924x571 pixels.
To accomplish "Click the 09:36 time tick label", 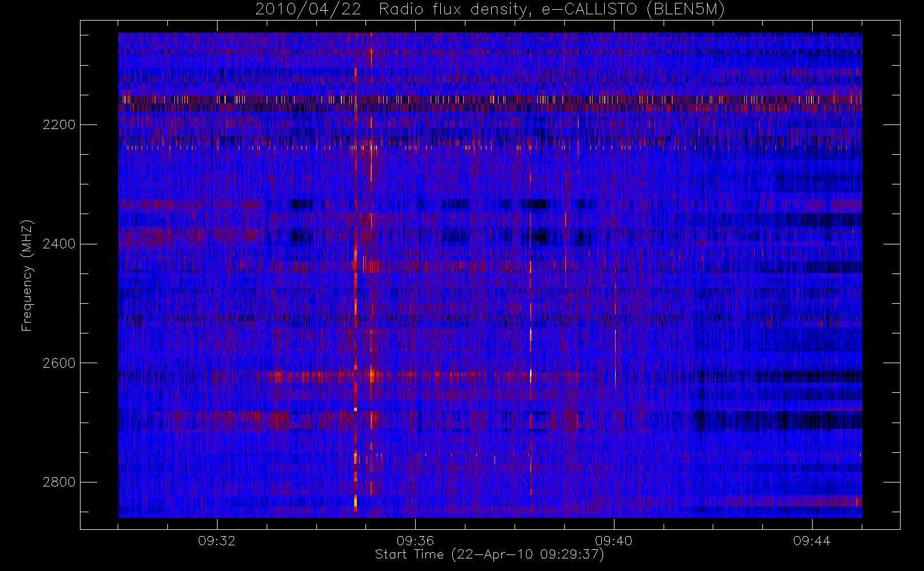I will coord(415,541).
